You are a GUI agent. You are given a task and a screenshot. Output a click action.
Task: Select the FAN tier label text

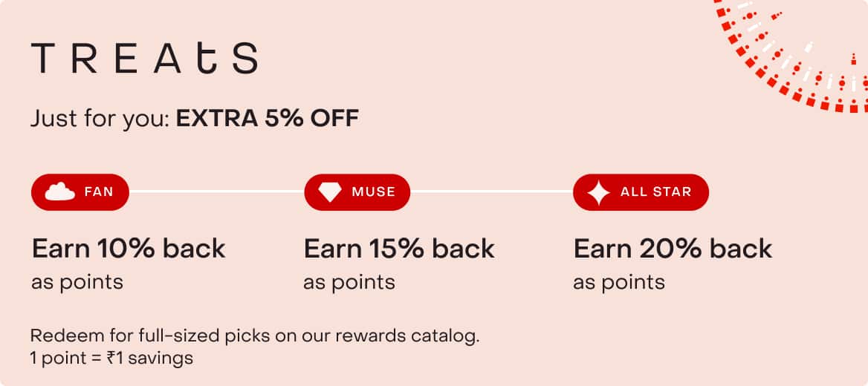[99, 192]
